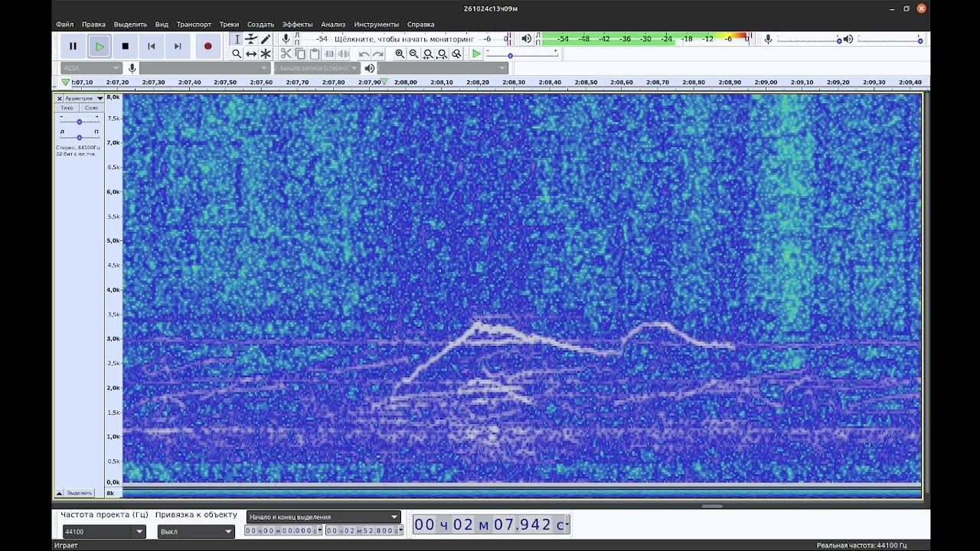The width and height of the screenshot is (980, 551).
Task: Select the Envelope tool
Action: (x=251, y=39)
